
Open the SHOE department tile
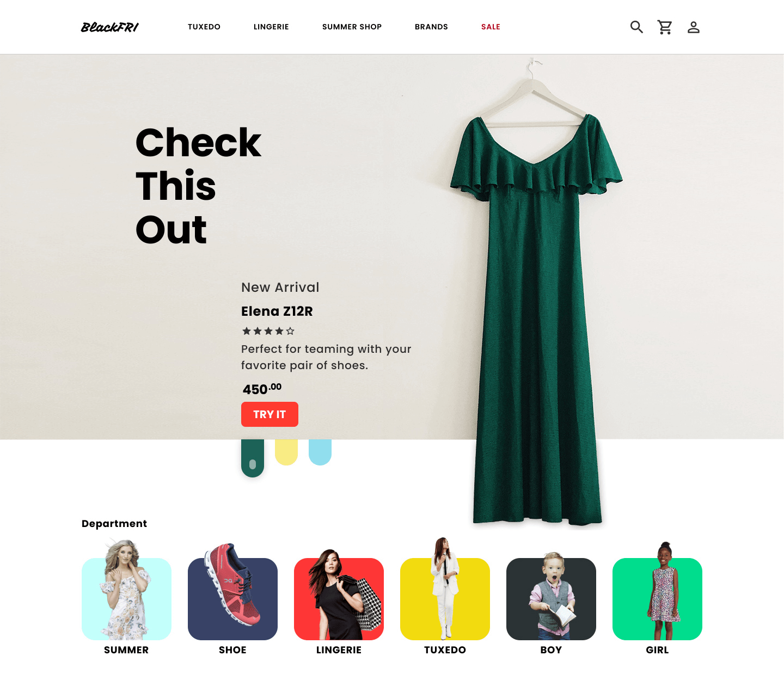point(232,599)
